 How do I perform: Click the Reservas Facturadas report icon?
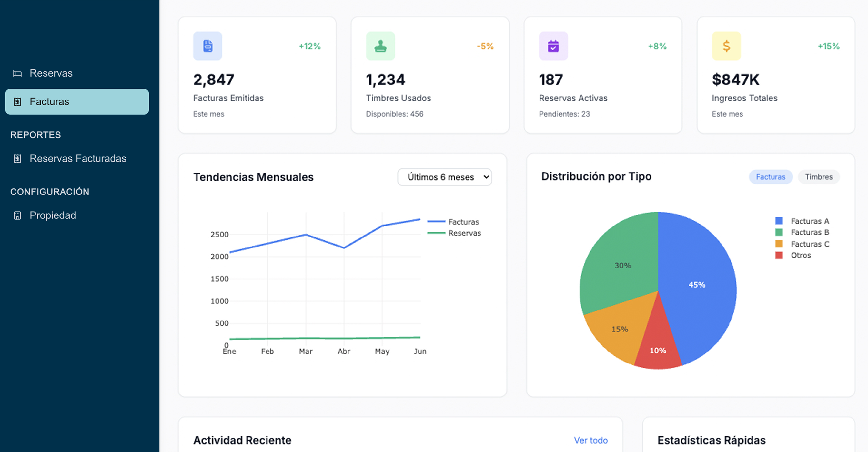17,159
